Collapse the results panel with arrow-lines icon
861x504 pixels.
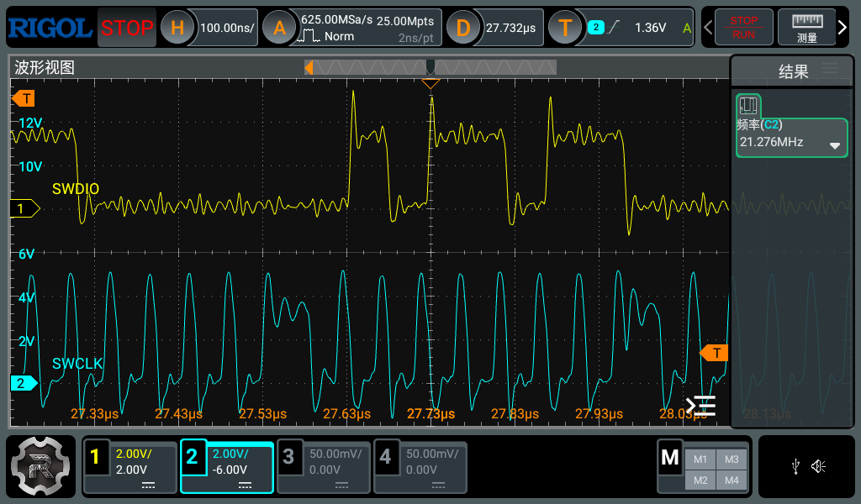(x=701, y=406)
